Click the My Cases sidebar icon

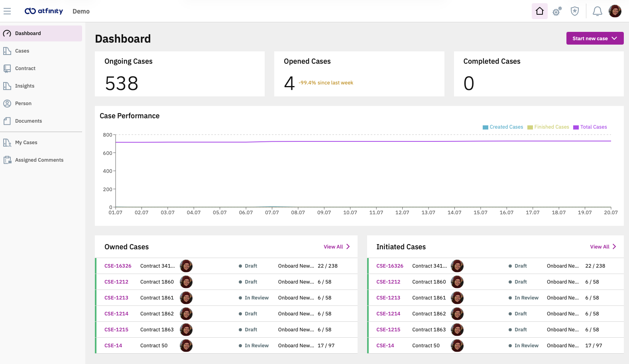click(7, 143)
